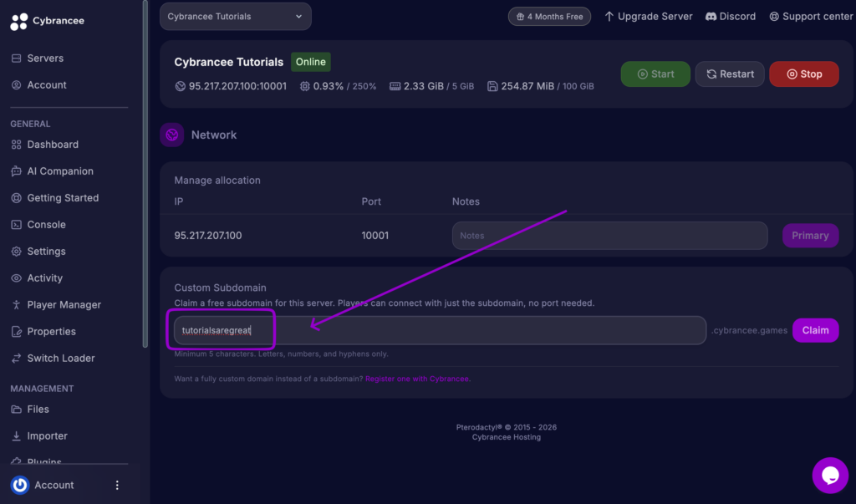The image size is (856, 504).
Task: Claim the custom subdomain
Action: pyautogui.click(x=815, y=330)
